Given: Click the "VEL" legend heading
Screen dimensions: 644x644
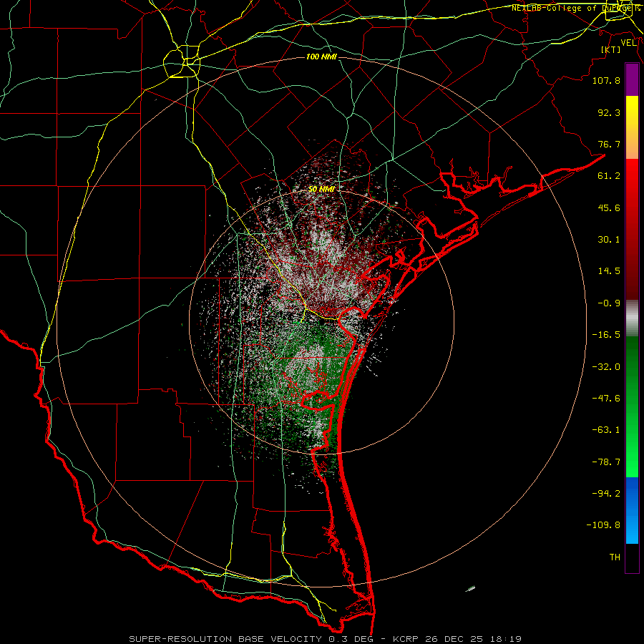Looking at the screenshot, I should pyautogui.click(x=629, y=43).
